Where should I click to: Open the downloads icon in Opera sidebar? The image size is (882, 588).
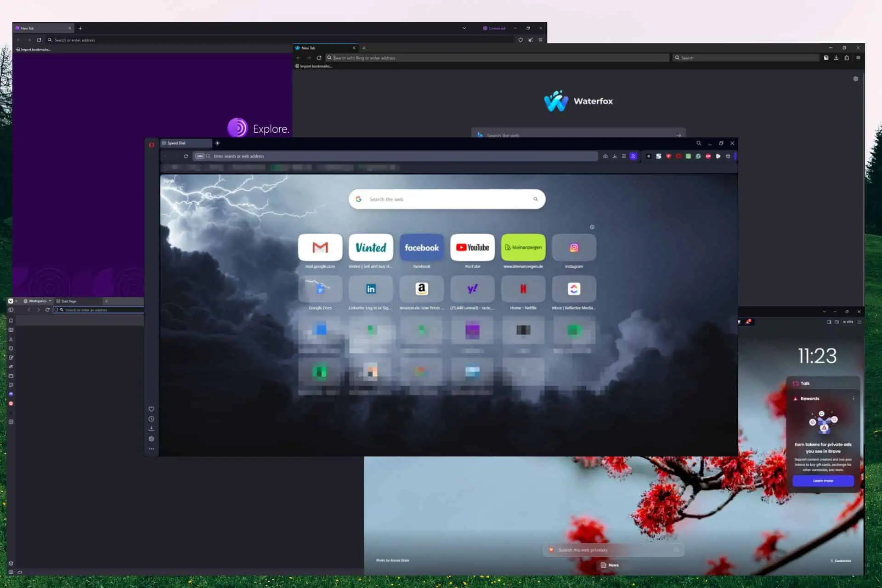point(151,429)
